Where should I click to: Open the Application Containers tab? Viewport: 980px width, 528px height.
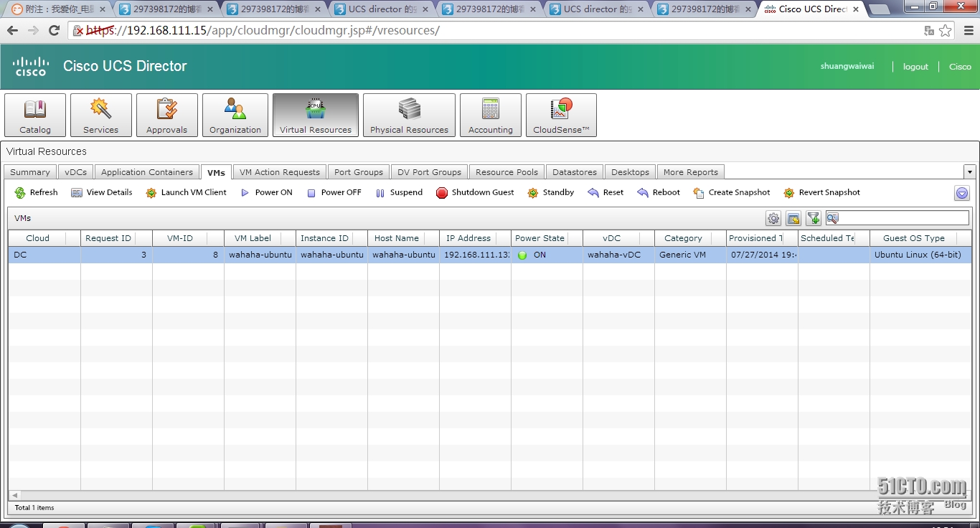tap(147, 172)
